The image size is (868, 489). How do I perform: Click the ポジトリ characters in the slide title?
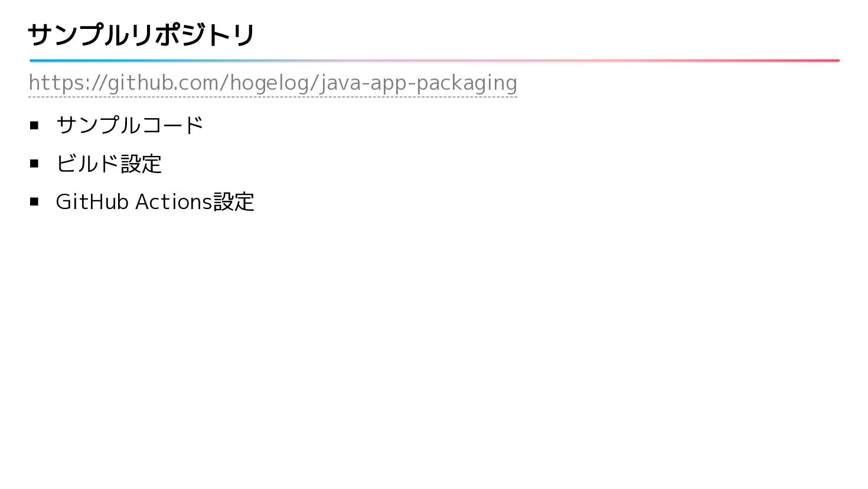click(204, 35)
